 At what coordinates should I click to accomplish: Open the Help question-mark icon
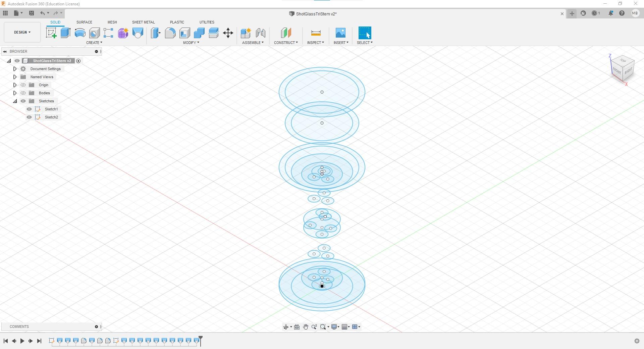[x=622, y=13]
